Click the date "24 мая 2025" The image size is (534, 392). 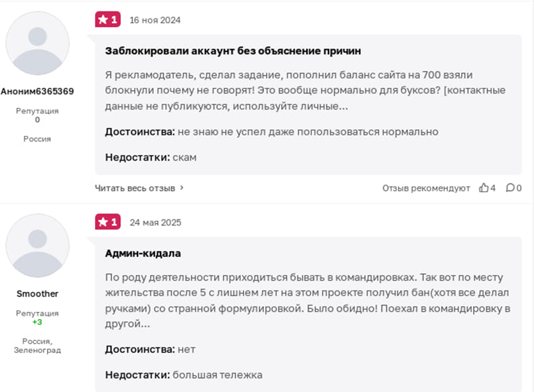155,222
